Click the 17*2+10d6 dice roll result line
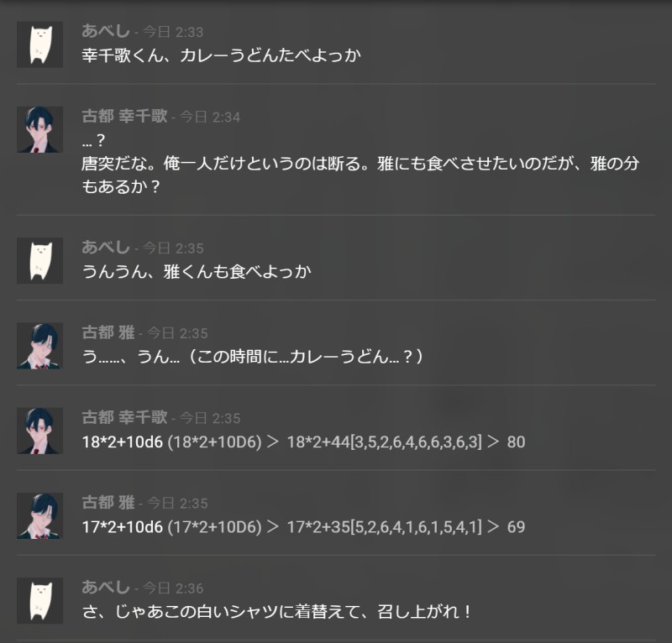672x643 pixels. [303, 526]
